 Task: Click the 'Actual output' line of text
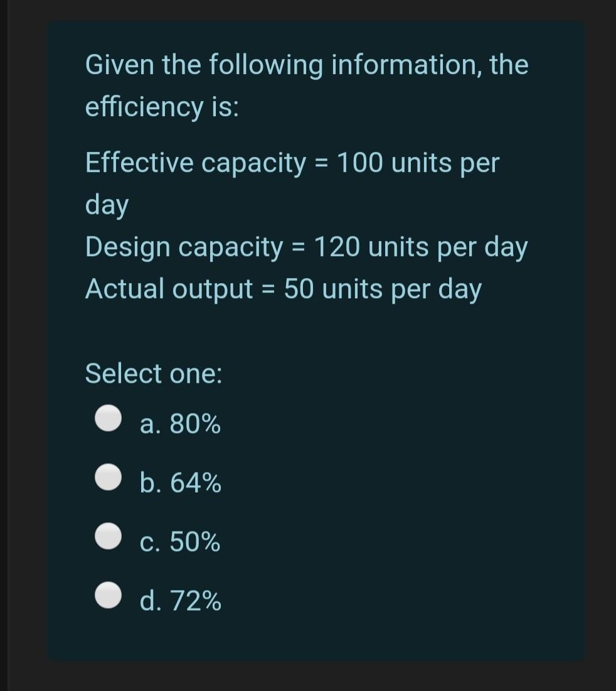pyautogui.click(x=283, y=288)
